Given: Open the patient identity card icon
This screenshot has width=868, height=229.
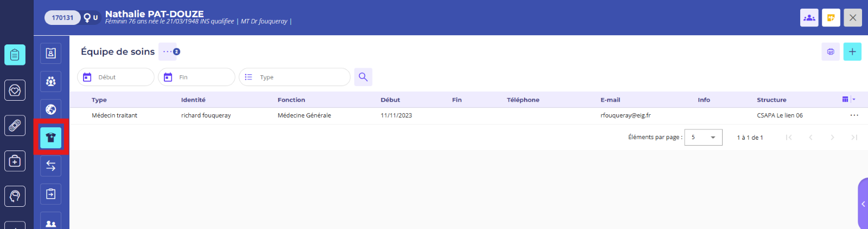Looking at the screenshot, I should (x=50, y=53).
